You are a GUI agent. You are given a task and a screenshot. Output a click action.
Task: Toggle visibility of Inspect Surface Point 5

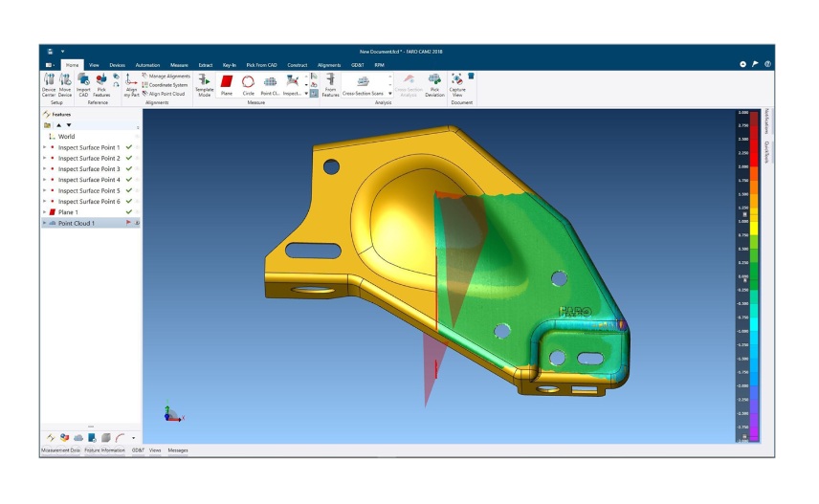138,190
